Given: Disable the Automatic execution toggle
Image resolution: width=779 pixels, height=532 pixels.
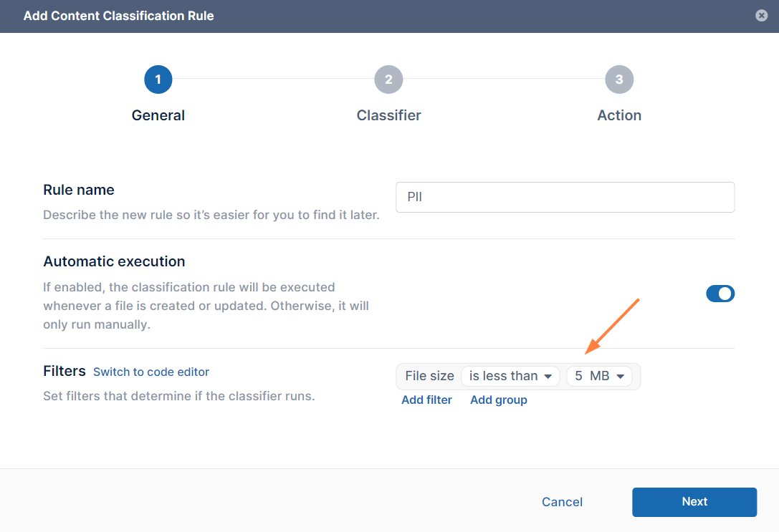Looking at the screenshot, I should pyautogui.click(x=720, y=294).
